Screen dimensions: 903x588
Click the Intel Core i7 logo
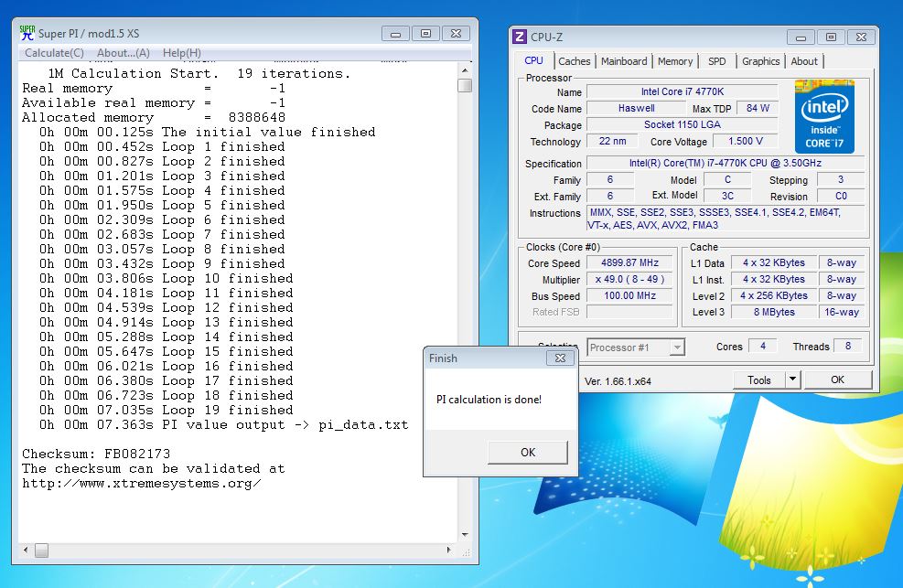pos(824,116)
